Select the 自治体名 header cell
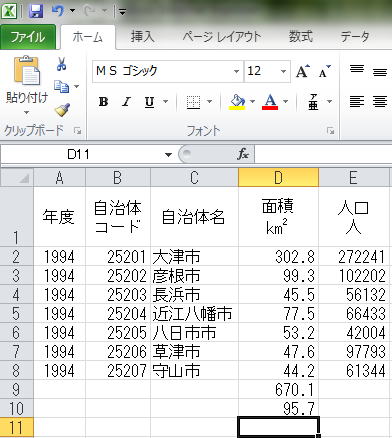Viewport: 392px width, 438px height. click(194, 217)
